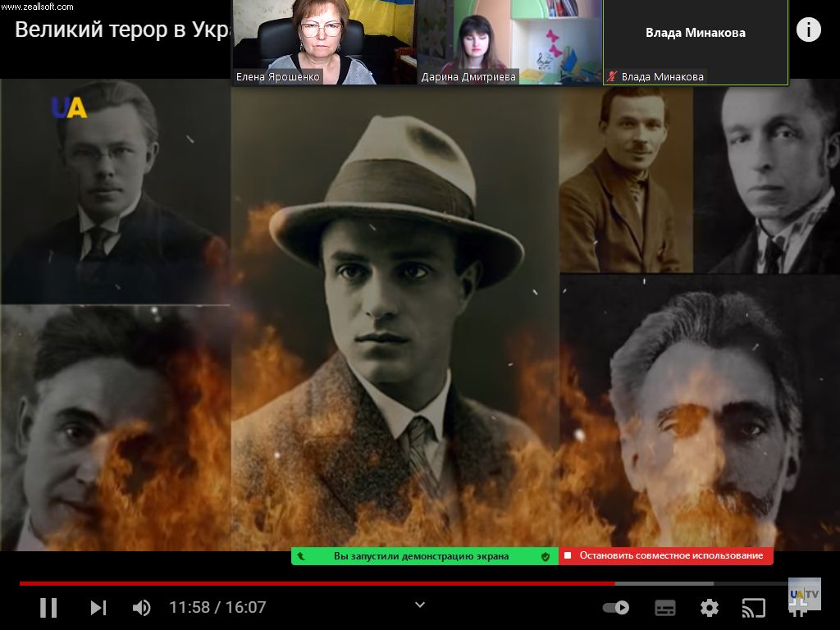
Task: Click the 11:58 / 16:07 time display
Action: (x=217, y=608)
